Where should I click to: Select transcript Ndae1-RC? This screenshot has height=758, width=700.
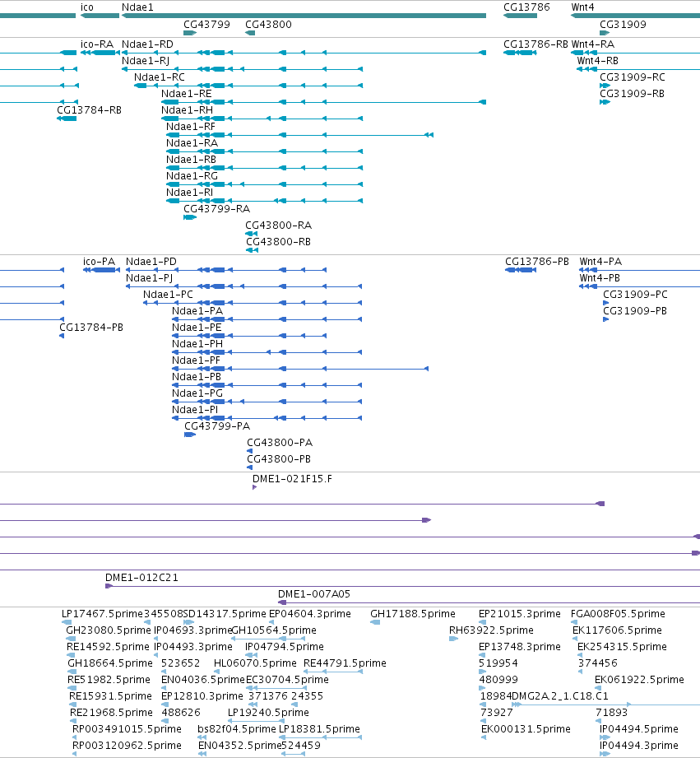[248, 86]
